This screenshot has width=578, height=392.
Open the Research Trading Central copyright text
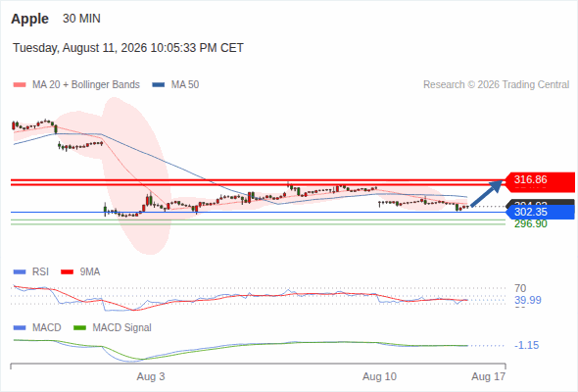pos(496,85)
